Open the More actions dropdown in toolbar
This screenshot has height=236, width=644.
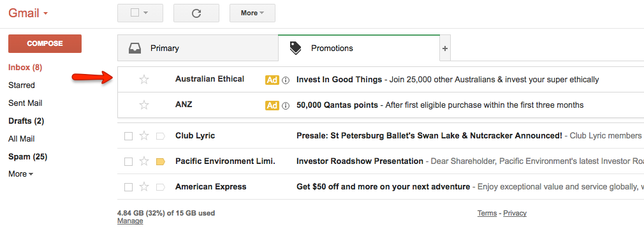click(252, 13)
